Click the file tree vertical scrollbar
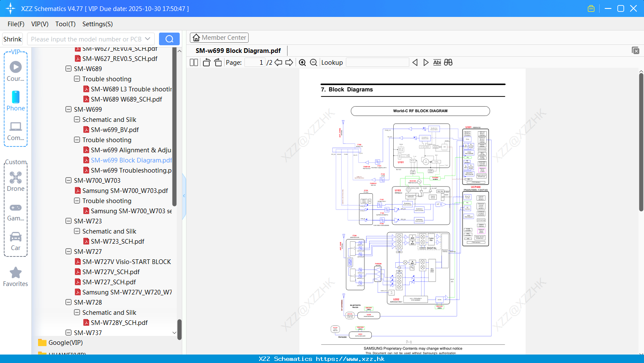Screen dimensions: 644x363 (x=179, y=329)
